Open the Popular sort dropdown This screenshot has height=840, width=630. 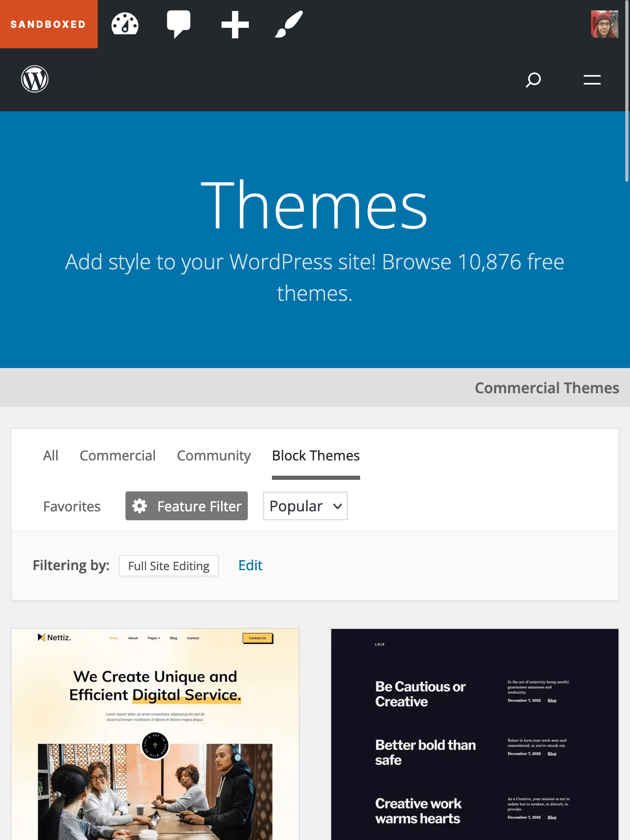(306, 506)
